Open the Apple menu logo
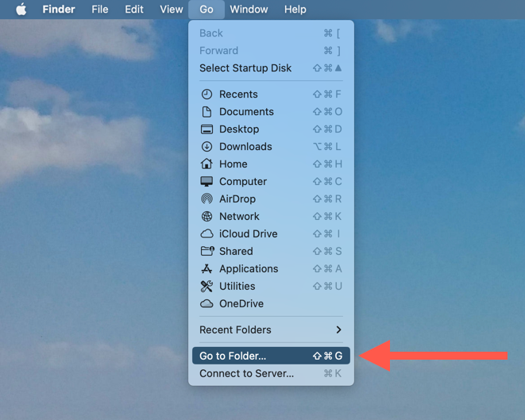Viewport: 525px width, 420px height. pos(21,9)
